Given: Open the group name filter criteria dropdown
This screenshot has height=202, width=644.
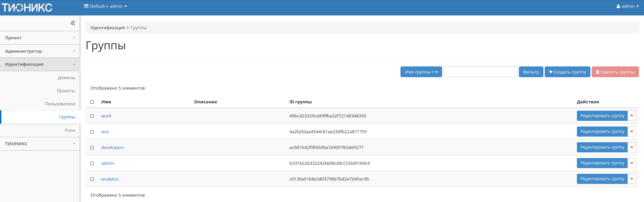Looking at the screenshot, I should tap(421, 72).
